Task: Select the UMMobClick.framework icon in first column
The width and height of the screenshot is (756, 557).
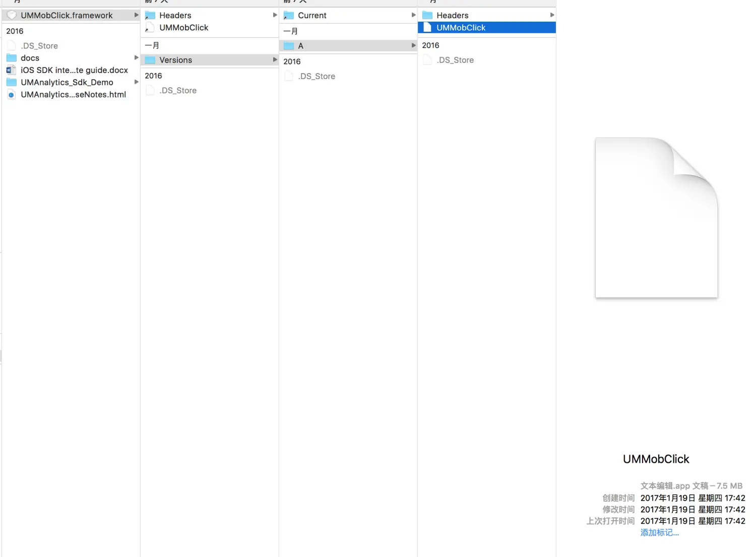Action: (12, 15)
